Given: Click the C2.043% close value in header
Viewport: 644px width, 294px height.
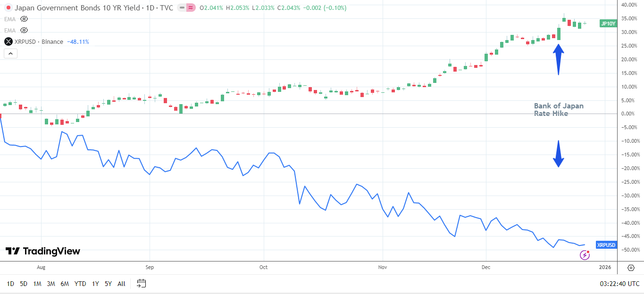Looking at the screenshot, I should [289, 8].
